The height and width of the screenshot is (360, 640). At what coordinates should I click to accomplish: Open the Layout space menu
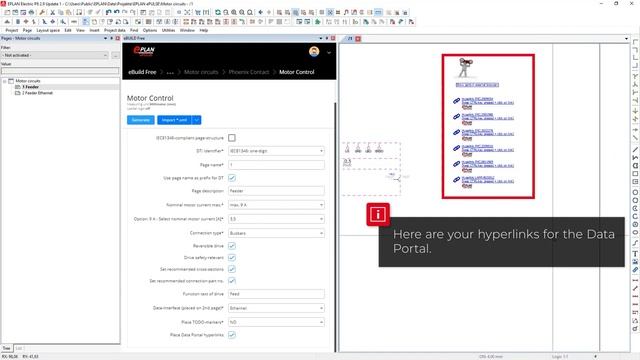tap(48, 30)
